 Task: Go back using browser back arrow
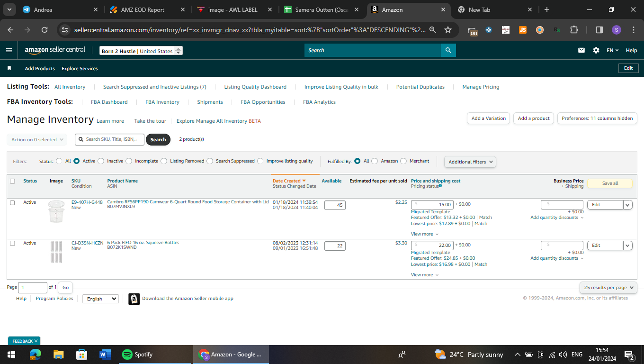pyautogui.click(x=11, y=30)
